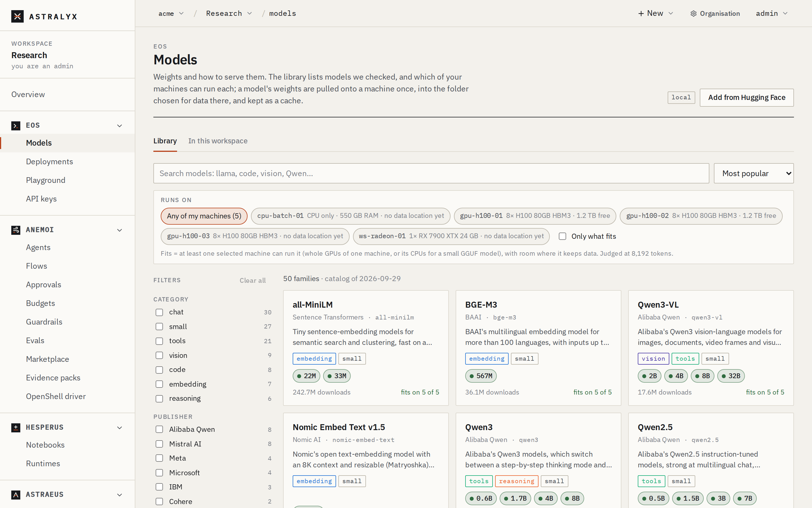Open the Most popular sort dropdown

pos(754,173)
